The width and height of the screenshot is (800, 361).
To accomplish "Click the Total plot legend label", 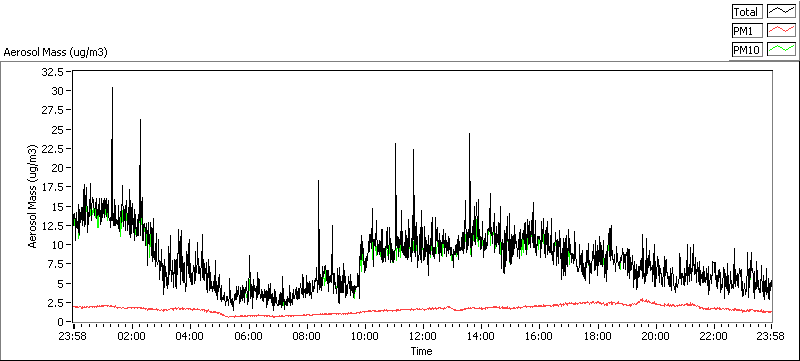I will point(747,12).
